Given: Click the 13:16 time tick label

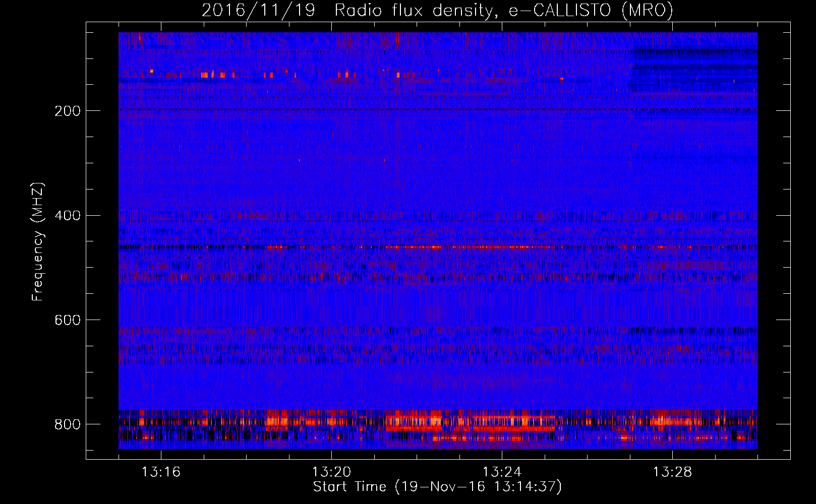Looking at the screenshot, I should (x=161, y=472).
